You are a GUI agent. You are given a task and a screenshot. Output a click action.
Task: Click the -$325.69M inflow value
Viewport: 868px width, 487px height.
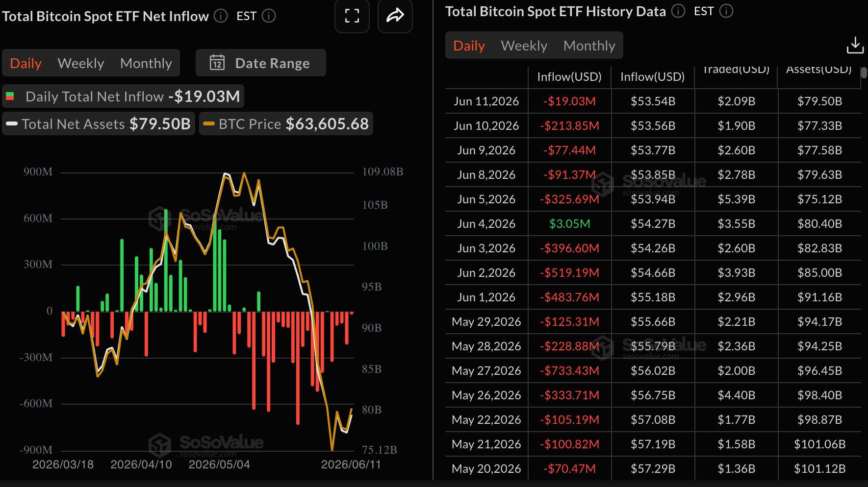[570, 199]
